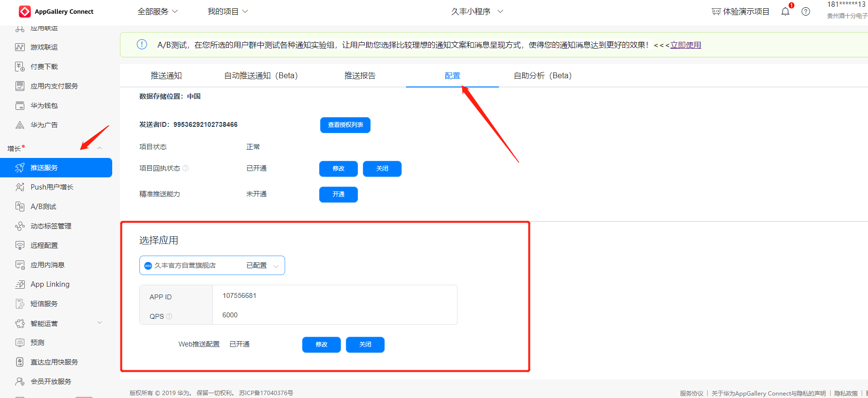This screenshot has height=398, width=868.
Task: Click the 未开通 status text
Action: [256, 194]
